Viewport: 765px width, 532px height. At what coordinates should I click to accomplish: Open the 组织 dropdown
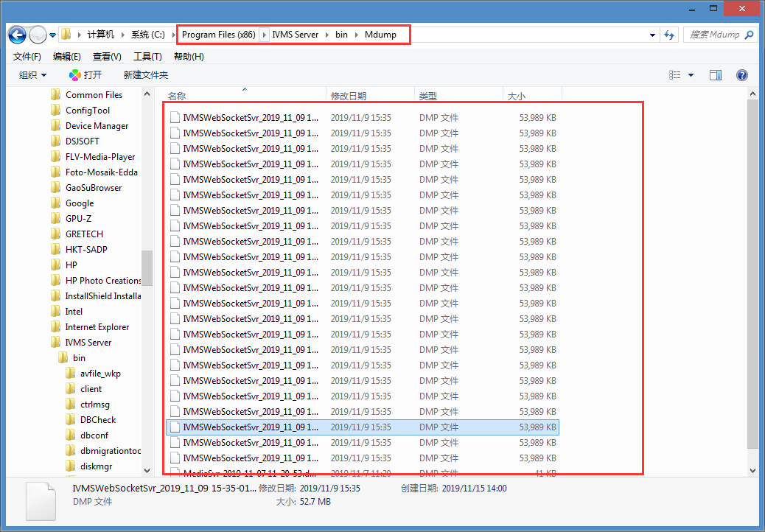(x=32, y=75)
